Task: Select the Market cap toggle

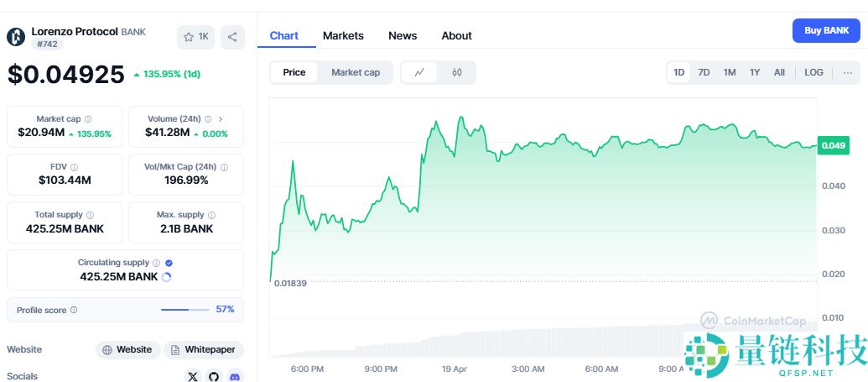Action: [356, 73]
